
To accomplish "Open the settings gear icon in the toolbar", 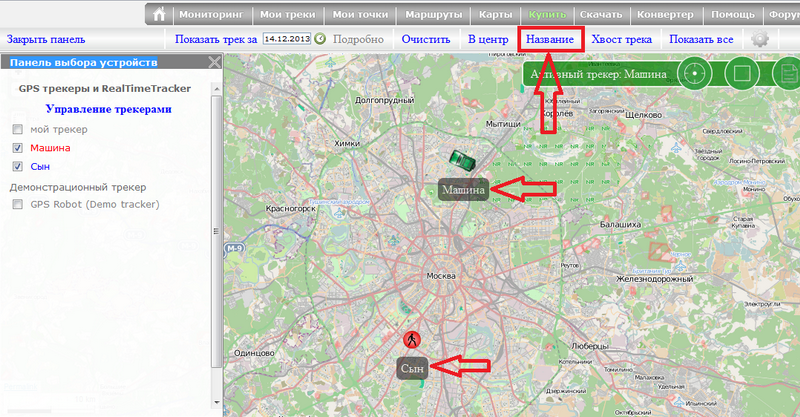I will pos(761,40).
